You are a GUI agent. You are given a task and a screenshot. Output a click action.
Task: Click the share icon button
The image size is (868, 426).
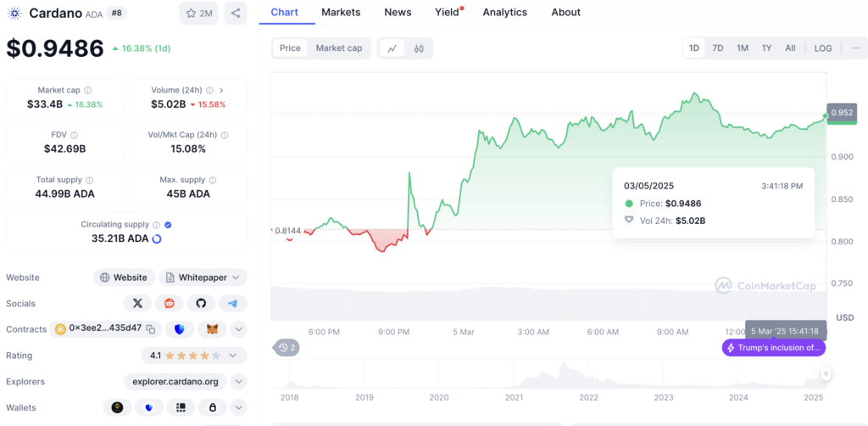[x=236, y=14]
